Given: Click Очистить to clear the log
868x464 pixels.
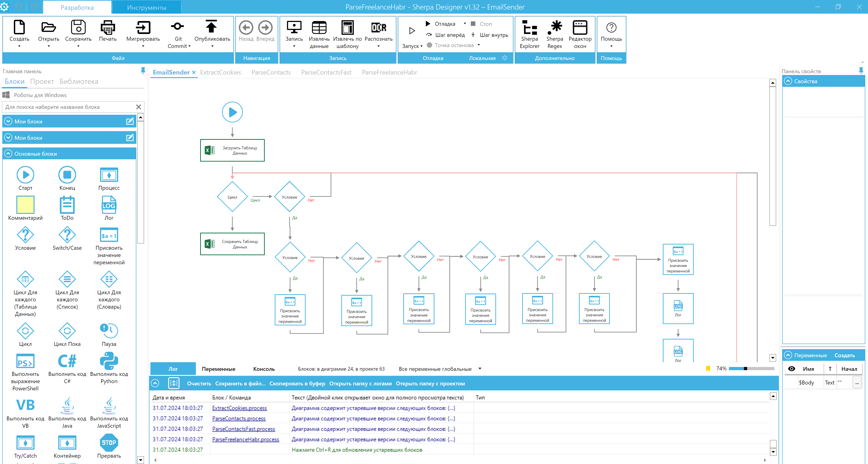Looking at the screenshot, I should point(199,384).
